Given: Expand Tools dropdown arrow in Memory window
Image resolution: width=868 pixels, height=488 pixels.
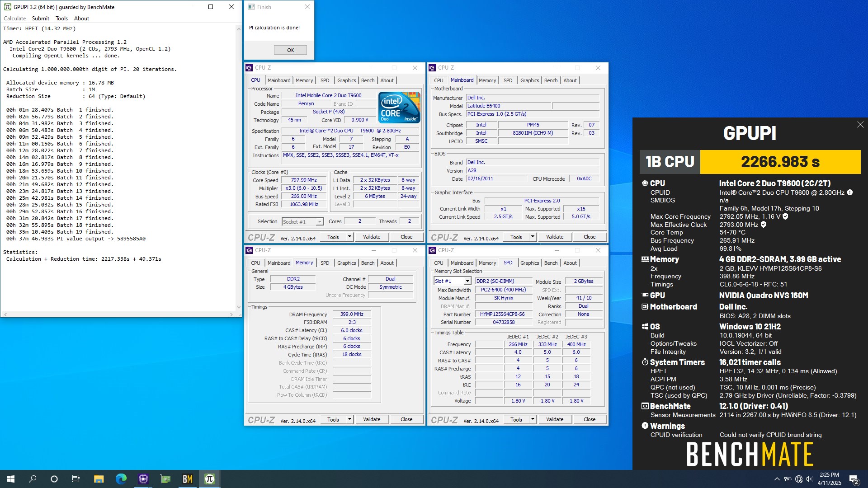Looking at the screenshot, I should point(349,419).
